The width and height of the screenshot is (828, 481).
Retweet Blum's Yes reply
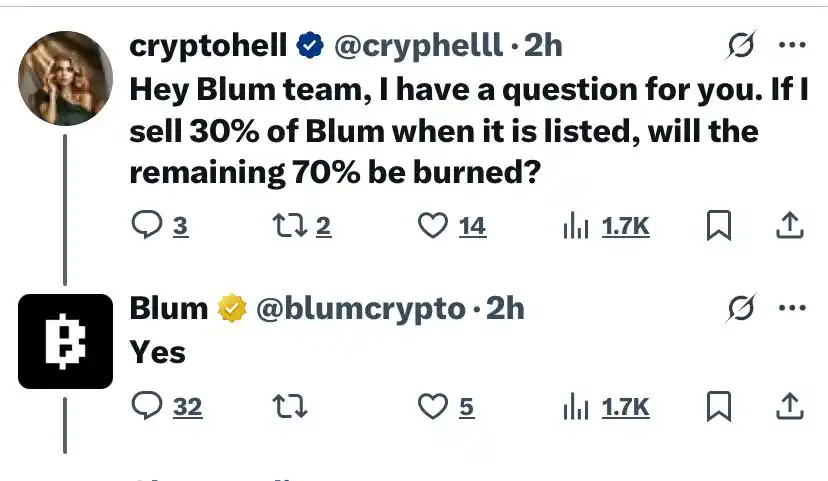289,407
